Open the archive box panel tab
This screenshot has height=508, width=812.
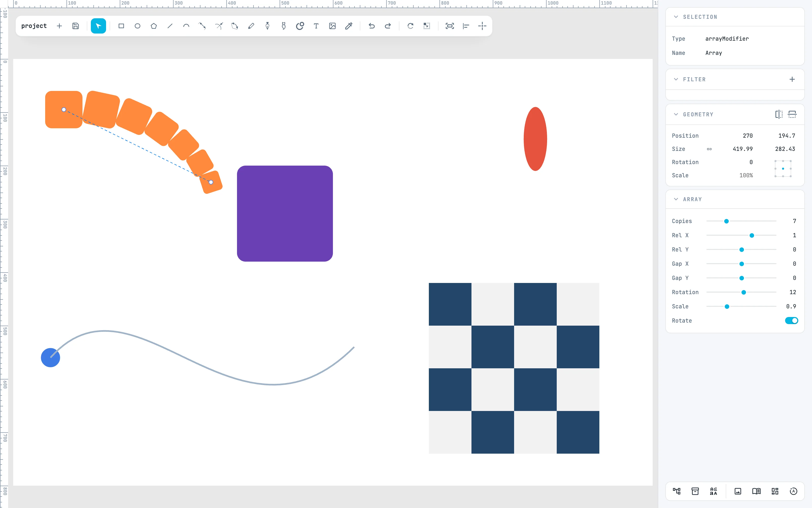[695, 491]
